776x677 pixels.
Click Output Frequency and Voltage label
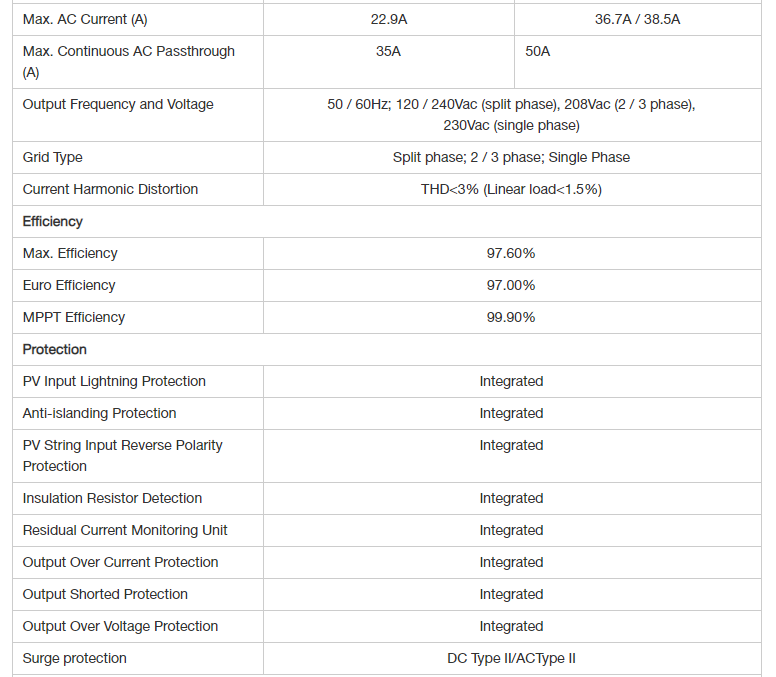click(118, 104)
